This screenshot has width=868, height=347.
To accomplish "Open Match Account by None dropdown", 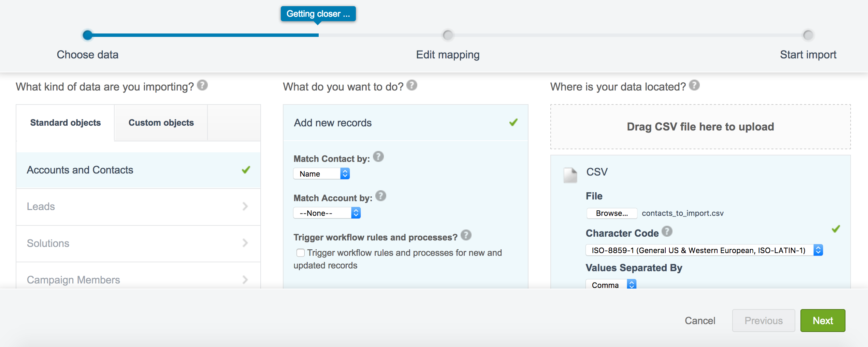I will [327, 213].
